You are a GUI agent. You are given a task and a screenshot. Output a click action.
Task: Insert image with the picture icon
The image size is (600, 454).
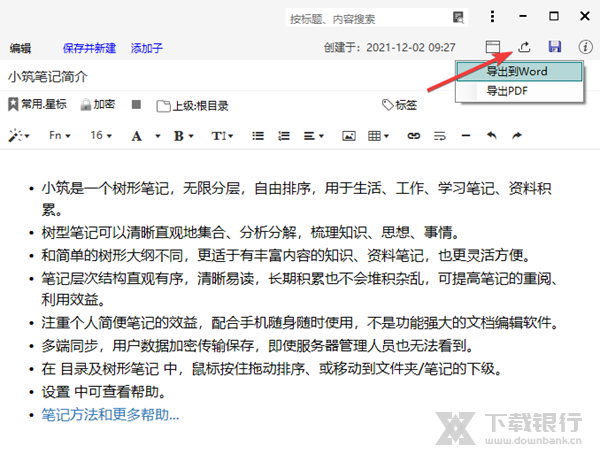(x=349, y=136)
